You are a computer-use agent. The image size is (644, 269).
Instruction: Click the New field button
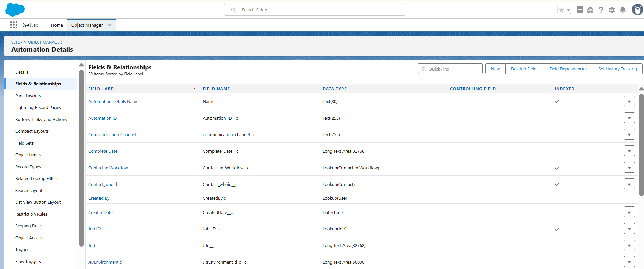tap(495, 69)
